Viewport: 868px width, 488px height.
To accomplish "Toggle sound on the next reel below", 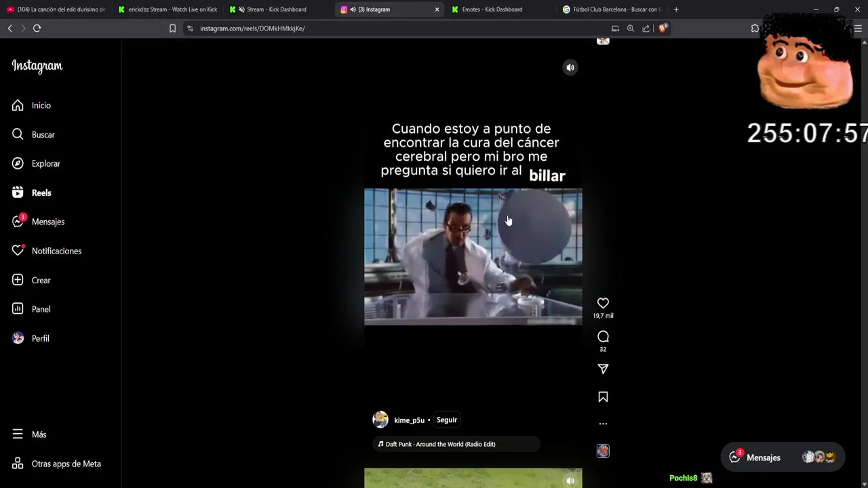I will tap(570, 481).
